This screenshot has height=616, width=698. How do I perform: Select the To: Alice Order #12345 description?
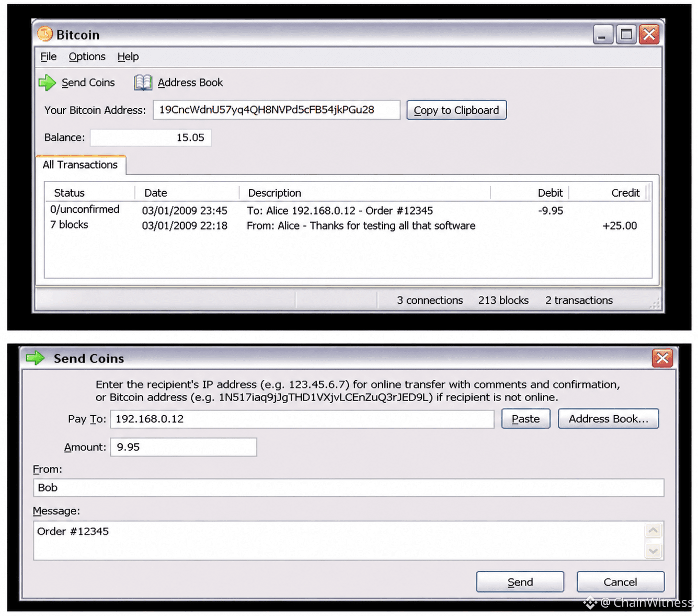pos(340,211)
